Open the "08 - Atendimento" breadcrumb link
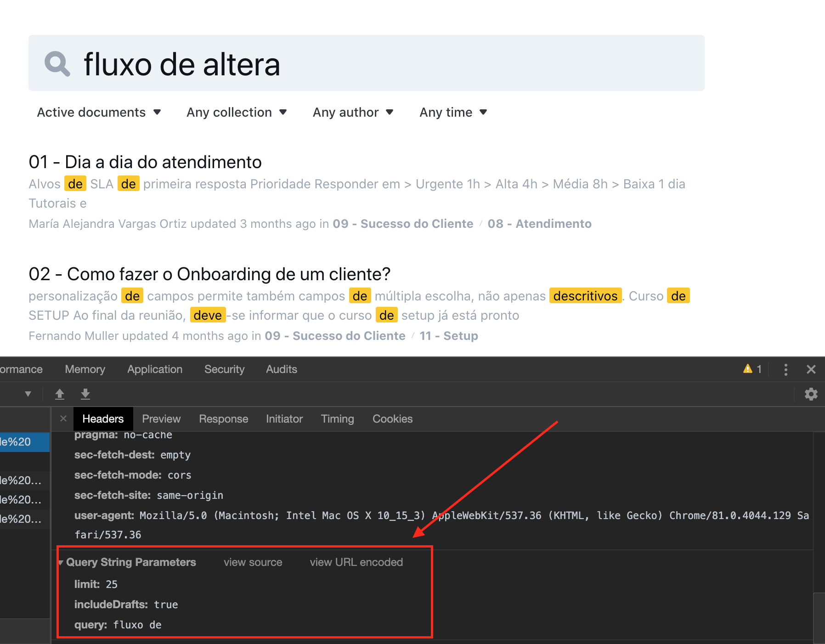Viewport: 825px width, 644px height. pyautogui.click(x=539, y=224)
